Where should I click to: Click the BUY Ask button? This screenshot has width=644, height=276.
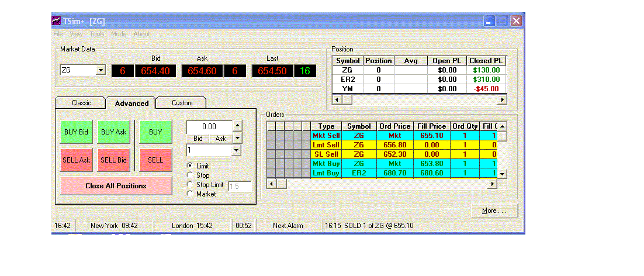coord(114,132)
